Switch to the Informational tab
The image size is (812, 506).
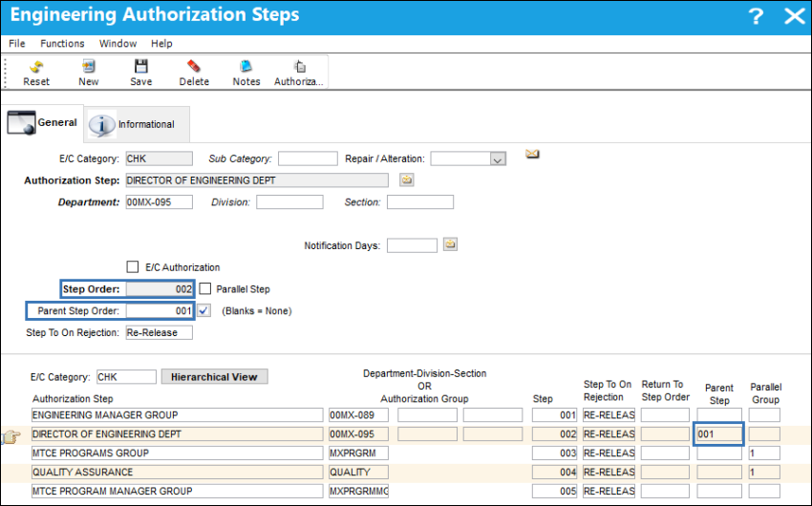[x=137, y=124]
